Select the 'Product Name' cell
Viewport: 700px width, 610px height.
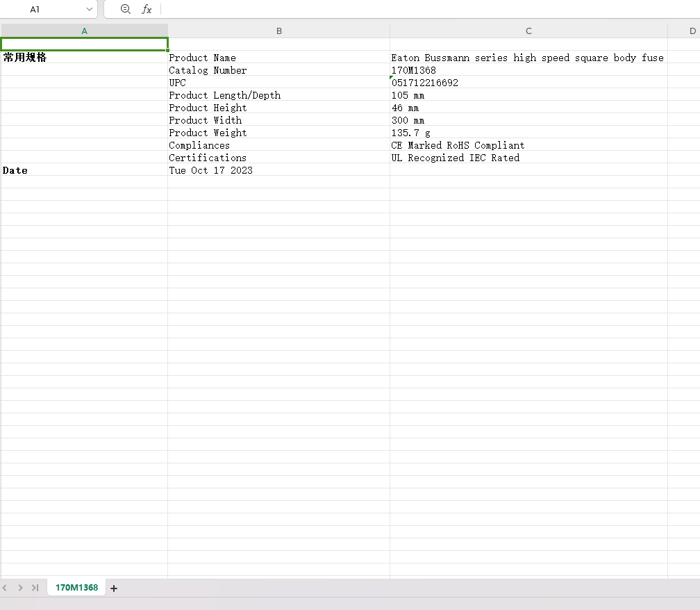(x=278, y=58)
